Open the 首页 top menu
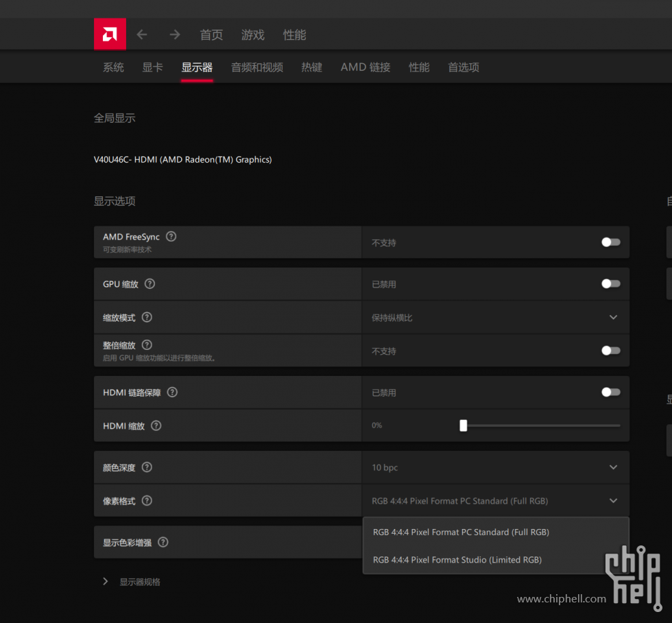This screenshot has width=672, height=623. [211, 35]
